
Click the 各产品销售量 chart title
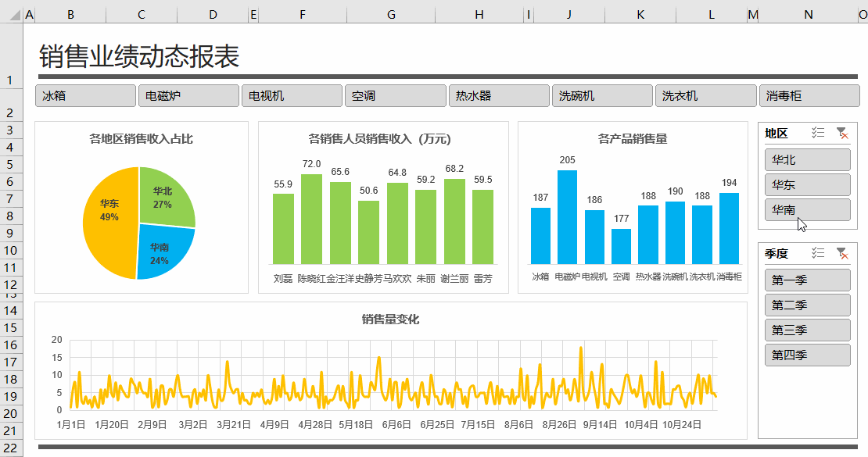point(633,138)
